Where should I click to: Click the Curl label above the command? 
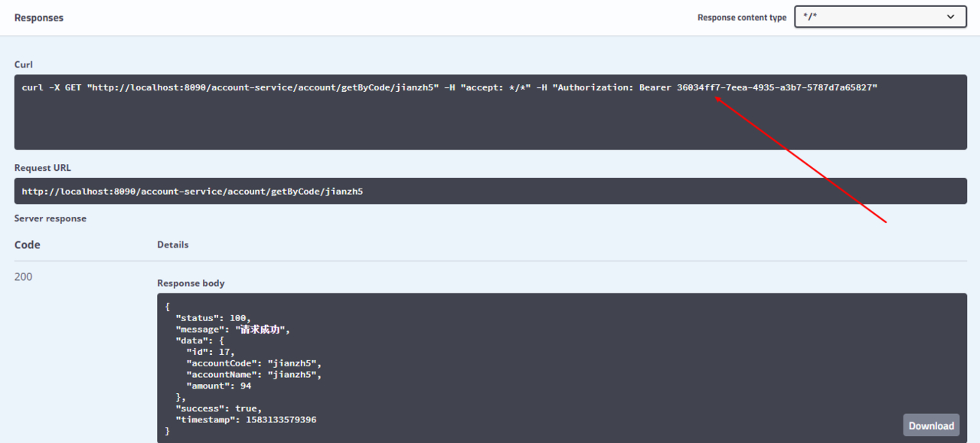tap(24, 64)
